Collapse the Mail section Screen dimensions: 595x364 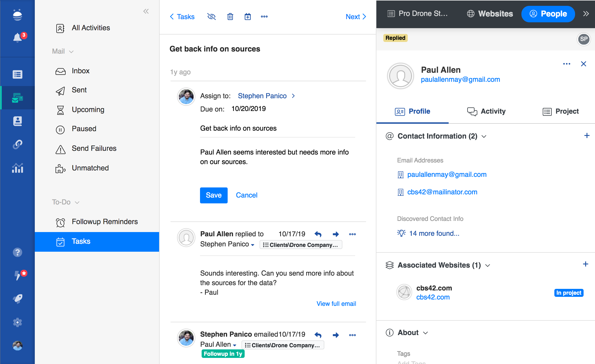(x=63, y=51)
